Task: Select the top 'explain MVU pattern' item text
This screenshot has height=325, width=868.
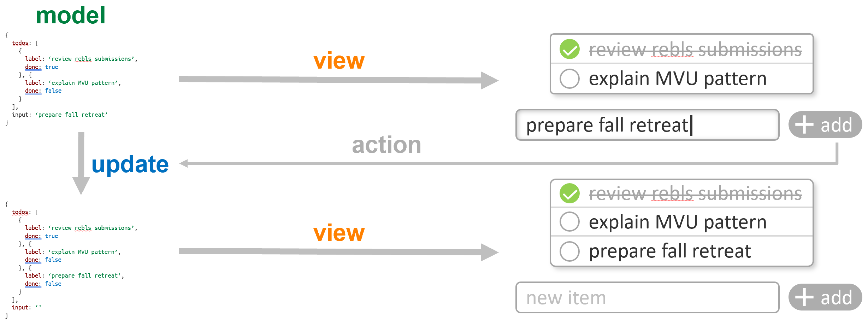Action: coord(678,79)
